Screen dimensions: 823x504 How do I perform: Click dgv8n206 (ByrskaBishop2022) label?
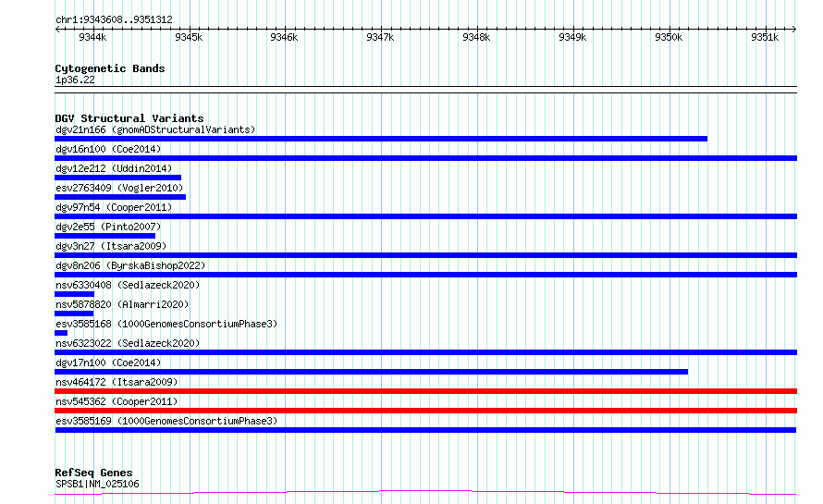tap(130, 265)
